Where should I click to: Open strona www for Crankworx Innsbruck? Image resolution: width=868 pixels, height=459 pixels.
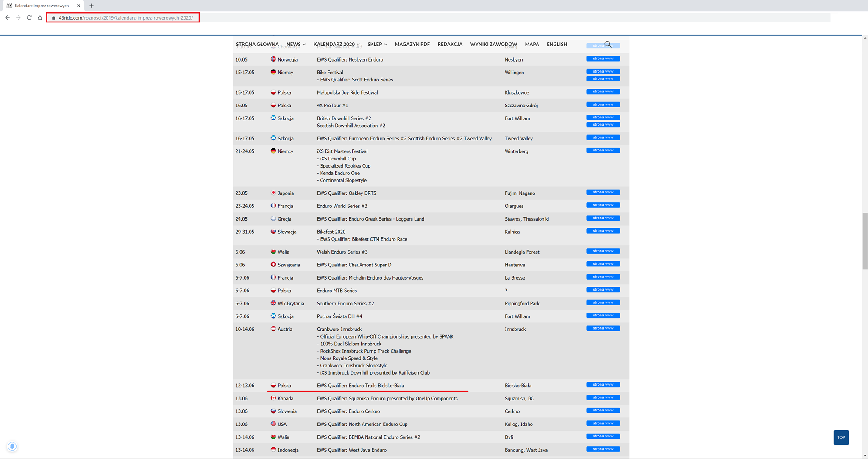[603, 328]
